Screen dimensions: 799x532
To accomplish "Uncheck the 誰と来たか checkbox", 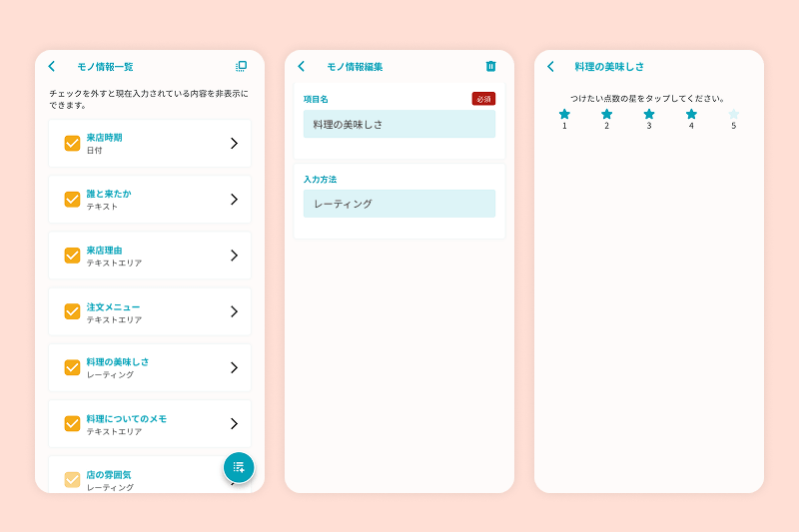I will pos(72,199).
